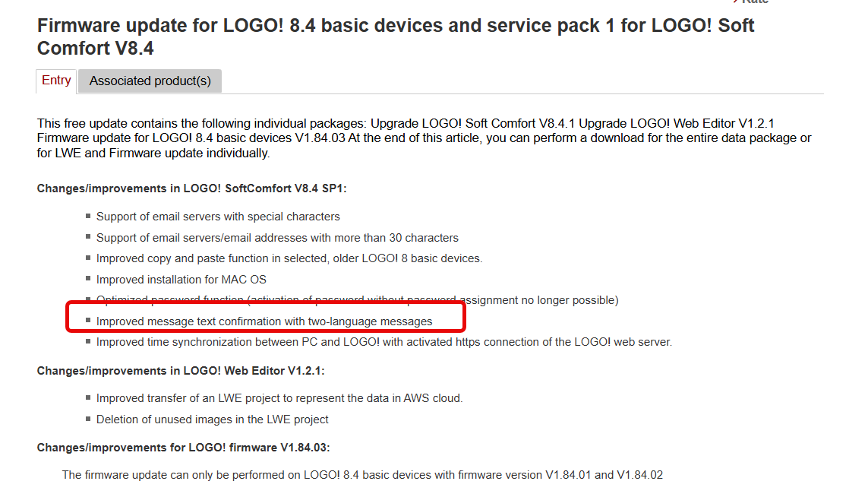
Task: Select the SoftComfort V8.4 SP1 changes heading
Action: coord(191,188)
